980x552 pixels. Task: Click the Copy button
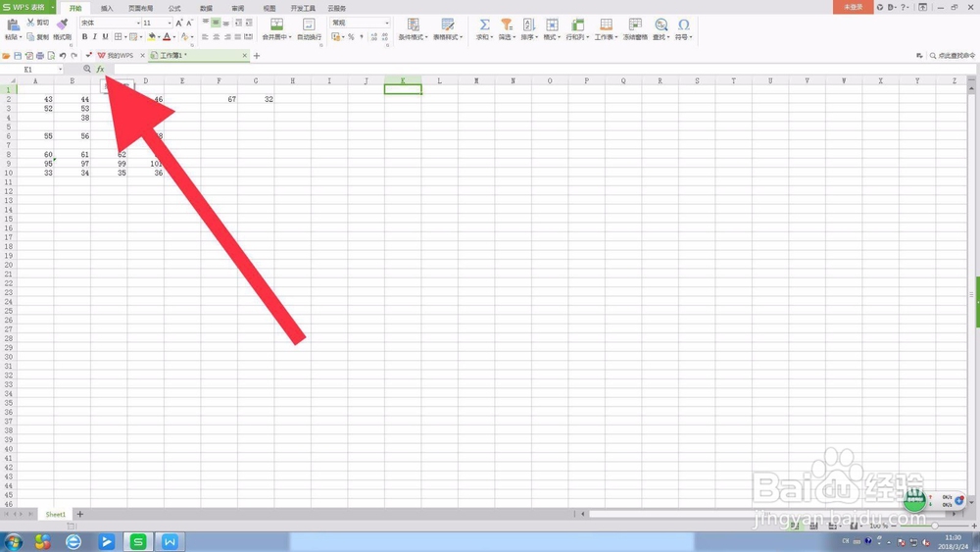38,37
